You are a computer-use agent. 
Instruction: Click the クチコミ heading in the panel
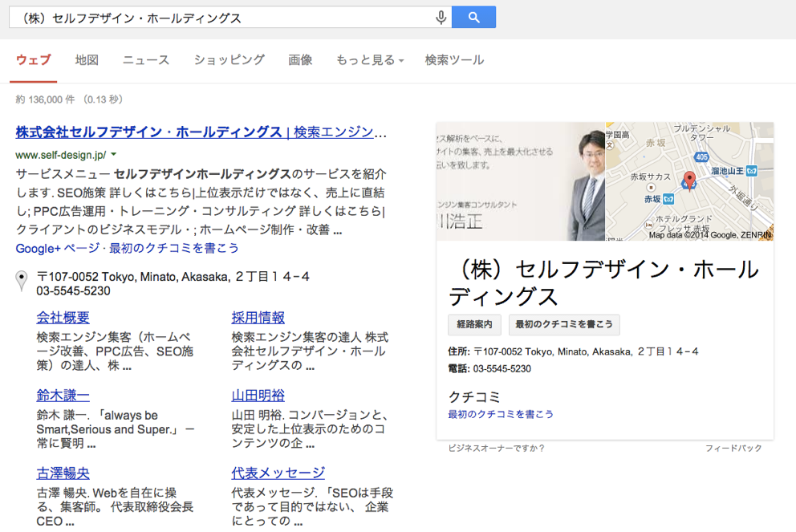pyautogui.click(x=474, y=396)
